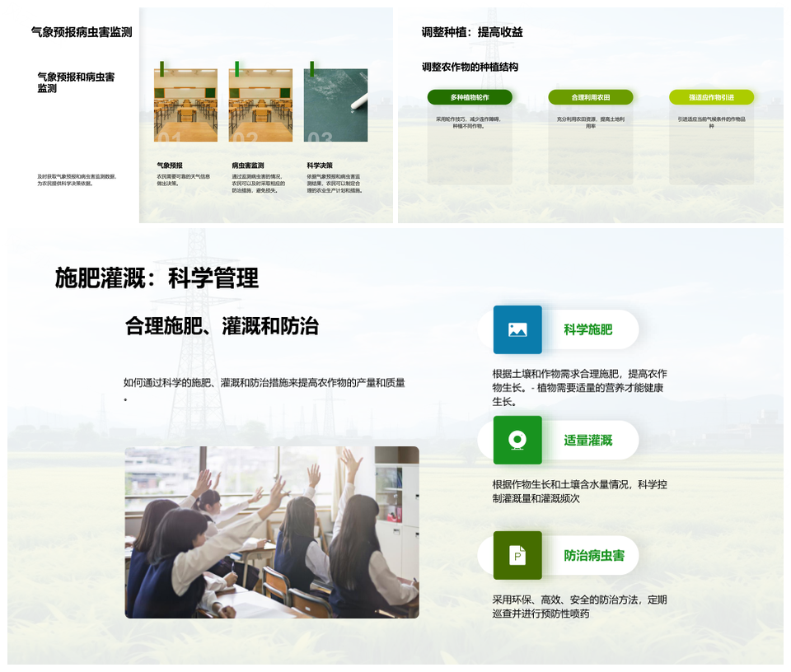Click the 科学决策 caption heading
Image resolution: width=791 pixels, height=672 pixels.
click(x=320, y=166)
